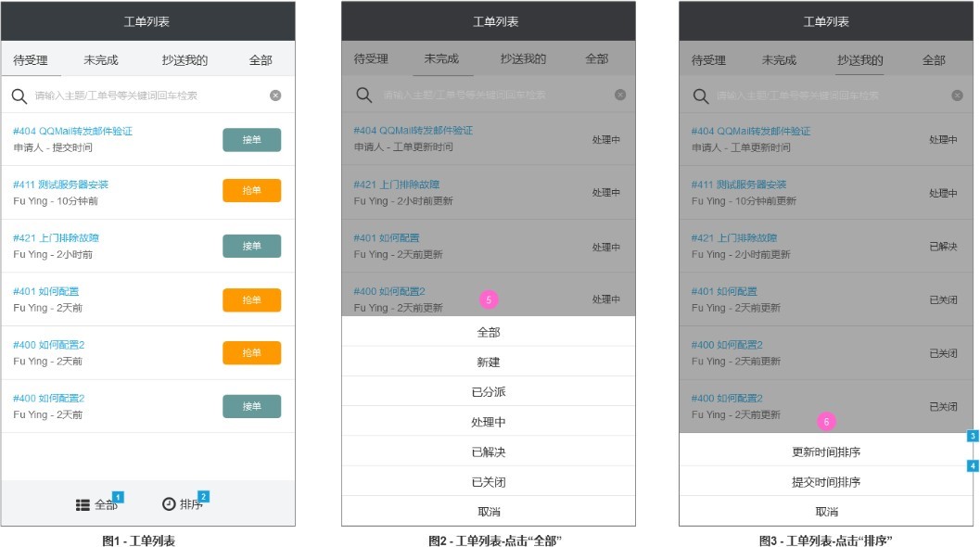Image resolution: width=980 pixels, height=547 pixels.
Task: Click blue annotation badge 3 beside 更新时间排序
Action: pyautogui.click(x=973, y=436)
